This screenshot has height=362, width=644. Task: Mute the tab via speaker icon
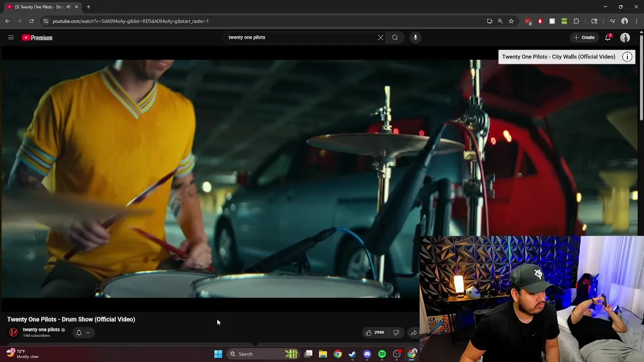point(68,7)
